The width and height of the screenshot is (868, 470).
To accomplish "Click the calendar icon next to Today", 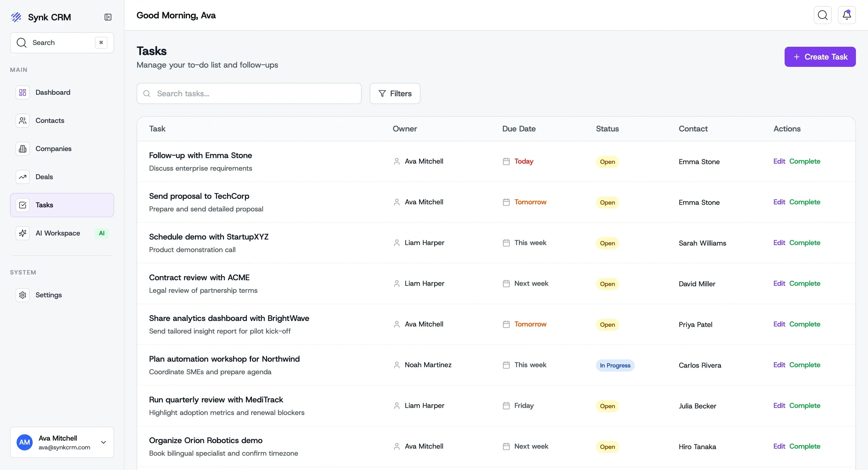I will [506, 161].
